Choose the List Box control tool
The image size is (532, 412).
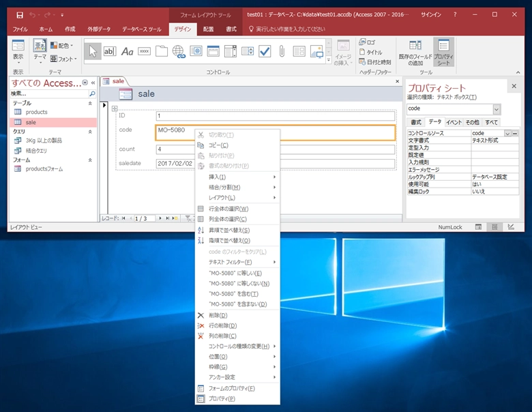pyautogui.click(x=248, y=52)
